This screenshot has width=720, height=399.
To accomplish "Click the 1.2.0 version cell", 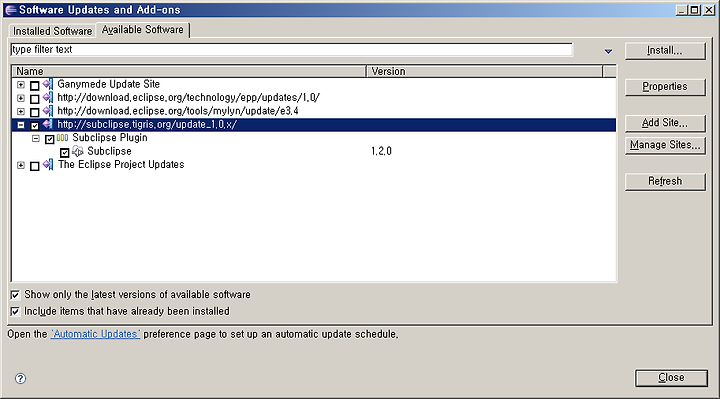I will pyautogui.click(x=382, y=151).
